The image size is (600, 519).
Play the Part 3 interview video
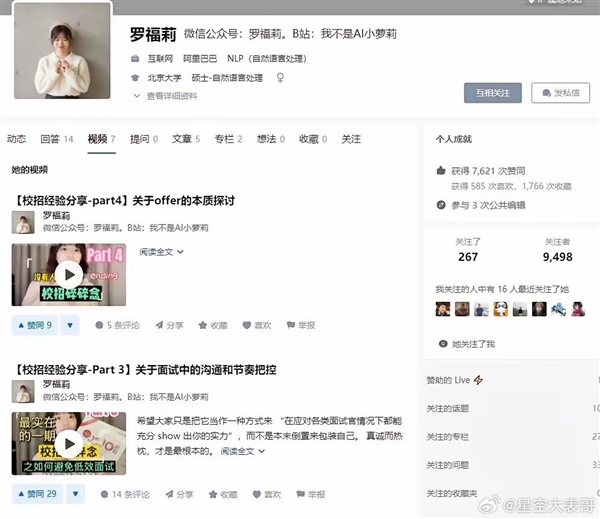pyautogui.click(x=68, y=443)
